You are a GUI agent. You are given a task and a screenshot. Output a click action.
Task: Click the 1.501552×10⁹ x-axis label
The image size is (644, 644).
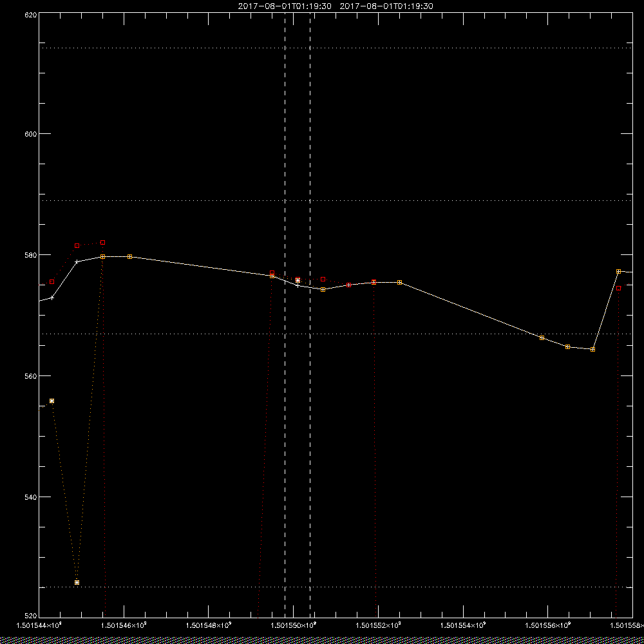379,625
